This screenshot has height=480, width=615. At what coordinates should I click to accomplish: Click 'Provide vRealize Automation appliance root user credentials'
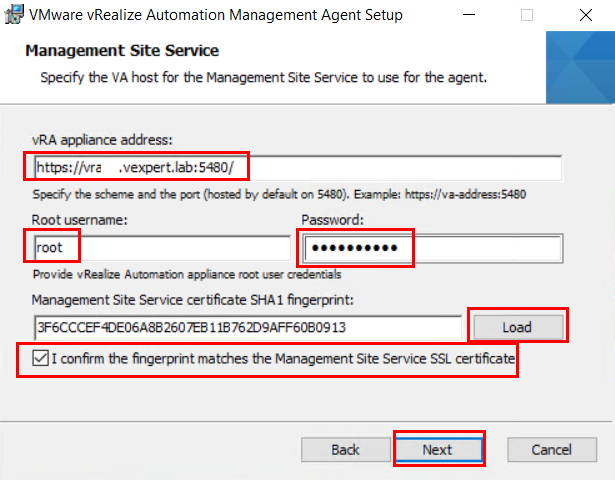(187, 275)
